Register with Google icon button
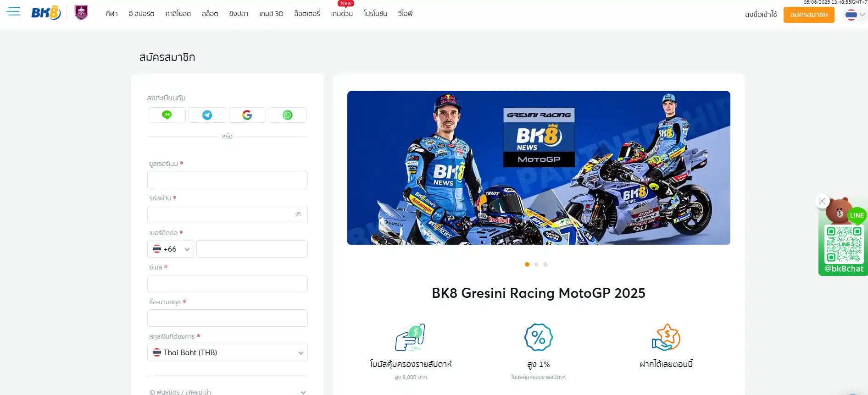Viewport: 868px width, 395px height. (x=247, y=115)
